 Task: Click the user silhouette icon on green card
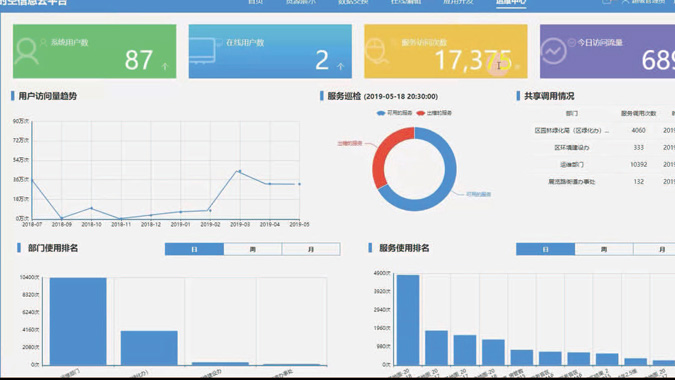pos(26,52)
